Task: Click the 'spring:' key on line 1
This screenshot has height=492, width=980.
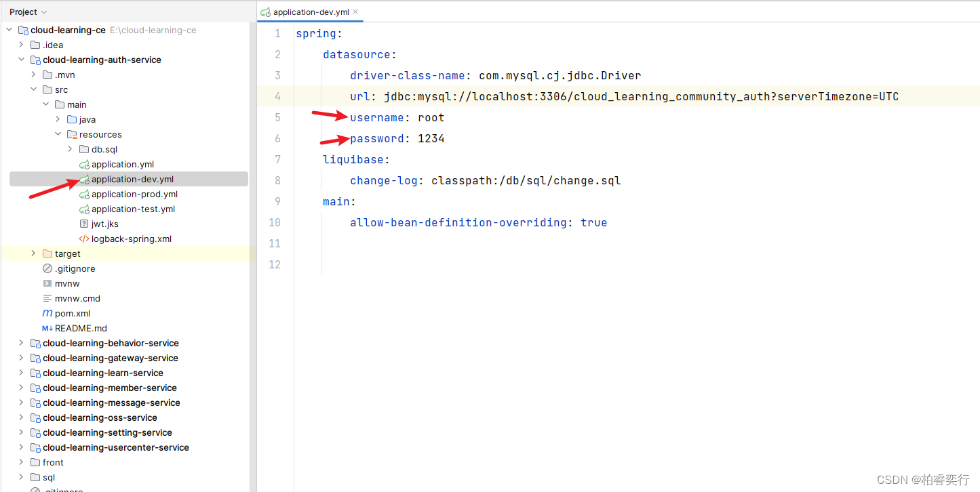Action: tap(319, 33)
